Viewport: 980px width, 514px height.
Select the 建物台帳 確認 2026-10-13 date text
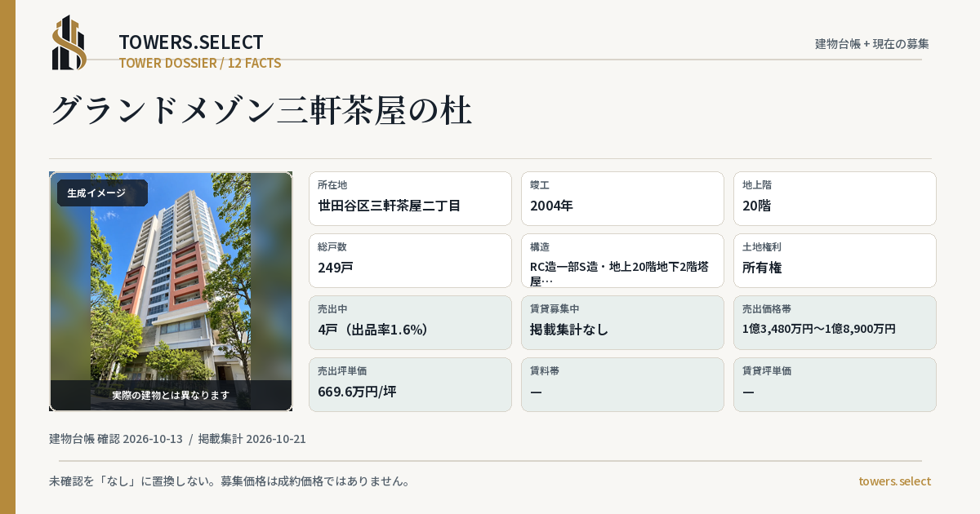point(116,439)
